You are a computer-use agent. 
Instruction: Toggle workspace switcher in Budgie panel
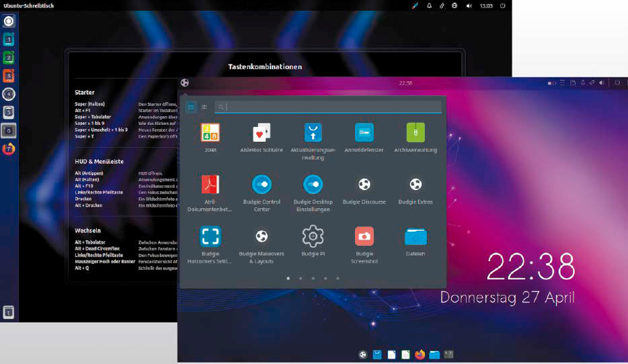(551, 83)
